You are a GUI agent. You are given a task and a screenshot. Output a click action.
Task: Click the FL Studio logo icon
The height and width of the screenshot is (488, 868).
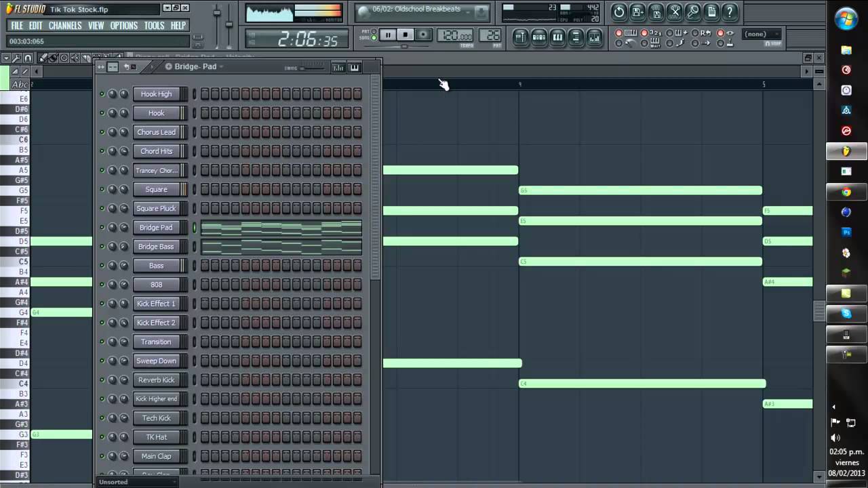[x=9, y=9]
